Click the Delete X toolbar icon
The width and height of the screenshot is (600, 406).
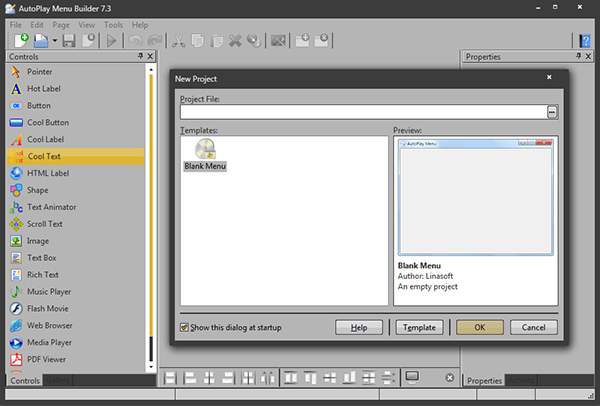[x=235, y=41]
